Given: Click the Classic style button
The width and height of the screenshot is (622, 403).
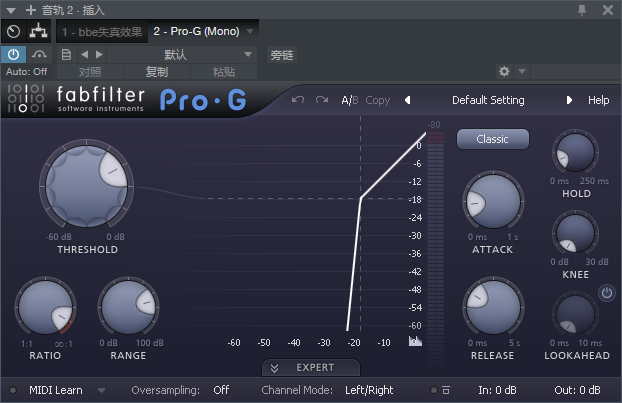Looking at the screenshot, I should tap(492, 139).
